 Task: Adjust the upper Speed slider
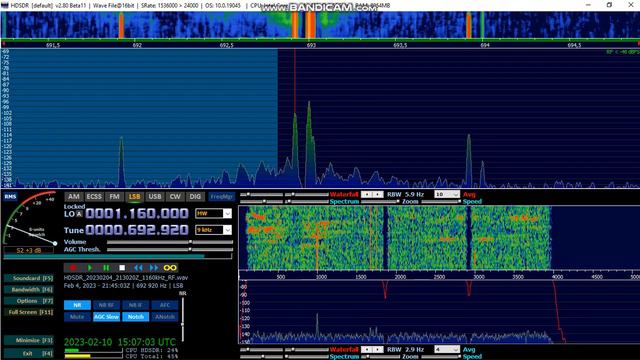(x=440, y=202)
